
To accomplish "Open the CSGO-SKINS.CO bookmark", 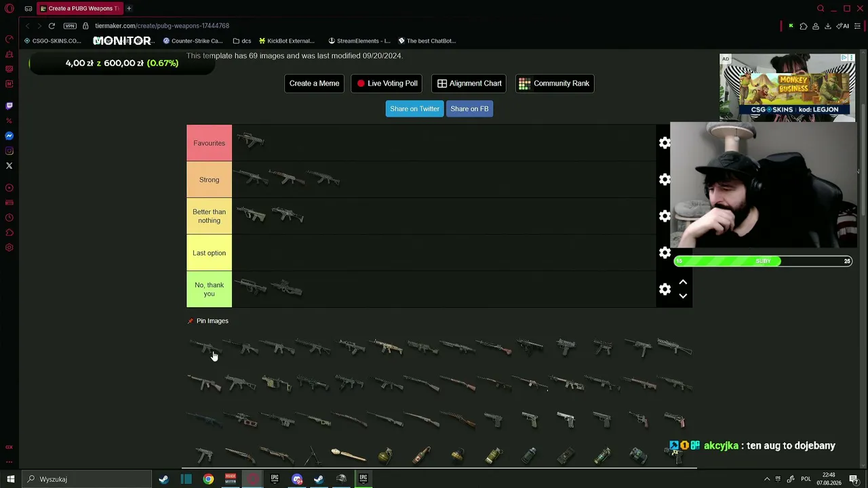I will (x=52, y=41).
